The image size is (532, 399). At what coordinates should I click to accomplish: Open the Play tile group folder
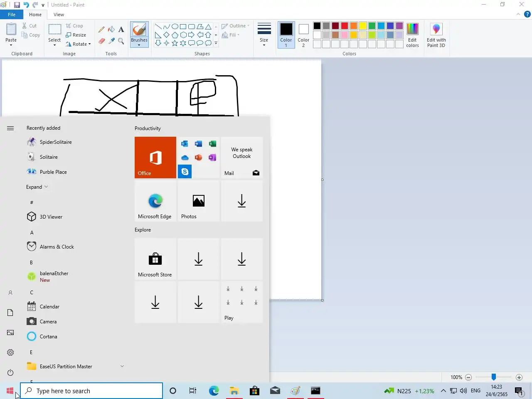pyautogui.click(x=242, y=302)
